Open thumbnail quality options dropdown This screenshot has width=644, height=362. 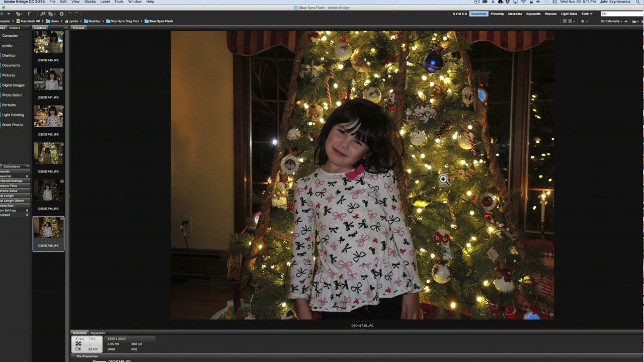point(571,21)
